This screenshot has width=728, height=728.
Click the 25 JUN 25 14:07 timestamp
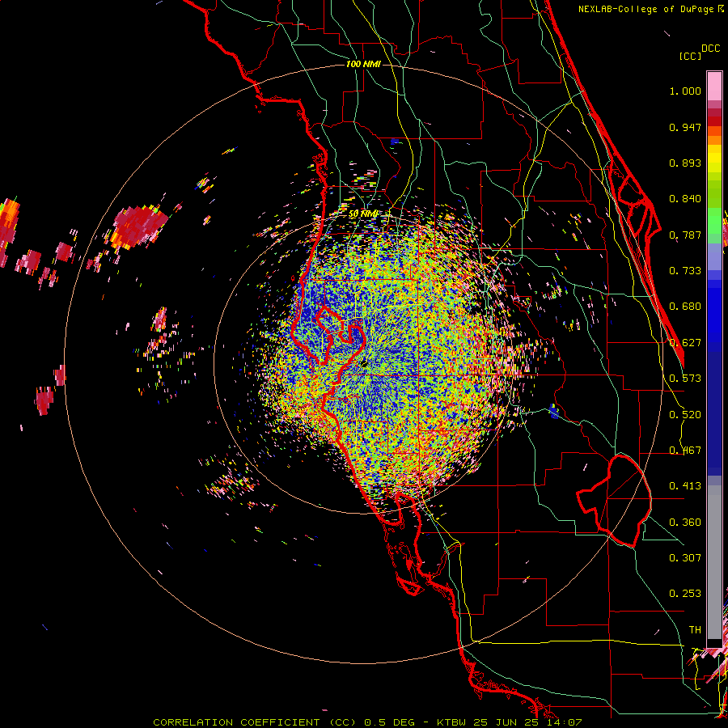pyautogui.click(x=527, y=722)
